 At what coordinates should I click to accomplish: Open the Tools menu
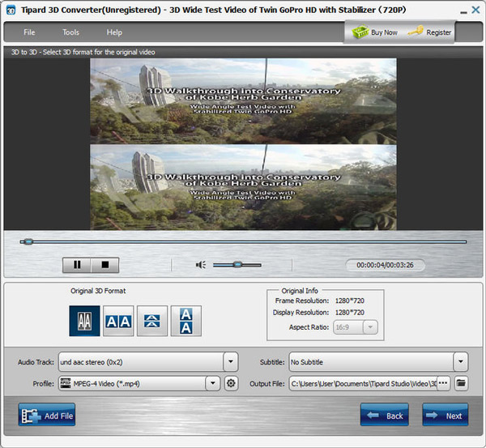pyautogui.click(x=70, y=32)
